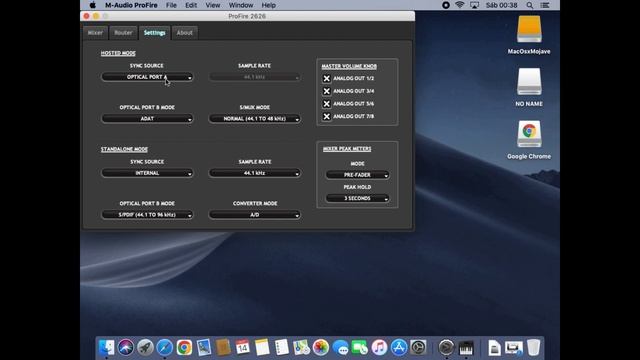Image resolution: width=640 pixels, height=360 pixels.
Task: Open Notification Center list icon
Action: point(545,5)
